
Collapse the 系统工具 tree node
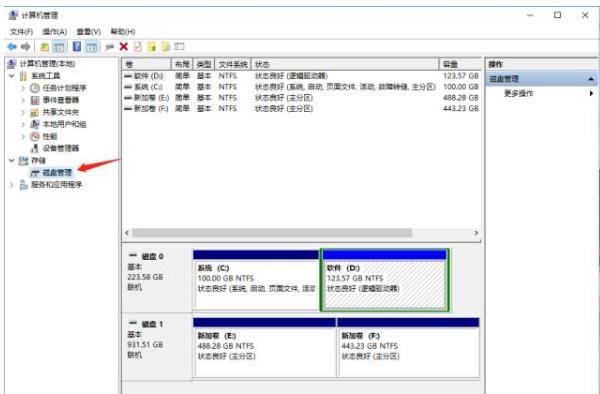point(12,76)
